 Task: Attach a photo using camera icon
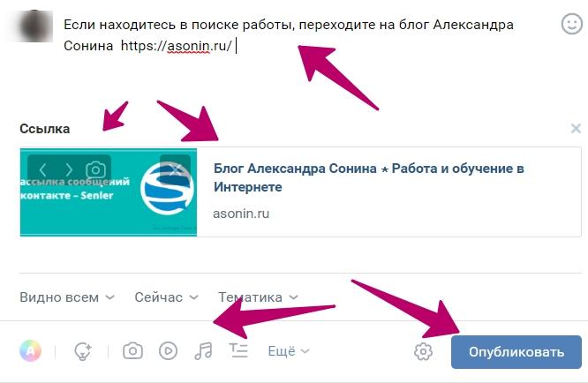(x=132, y=350)
